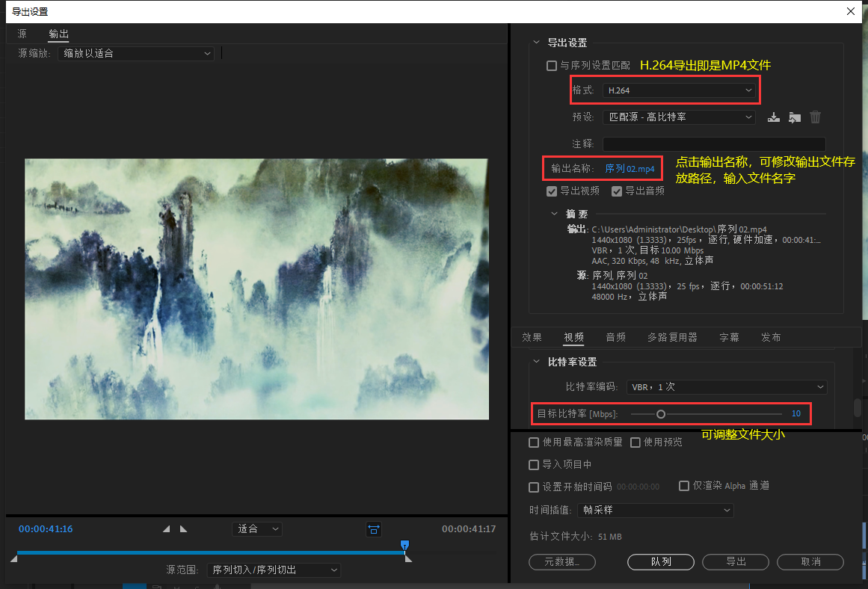
Task: Open the 多路复用器 tab
Action: tap(673, 337)
